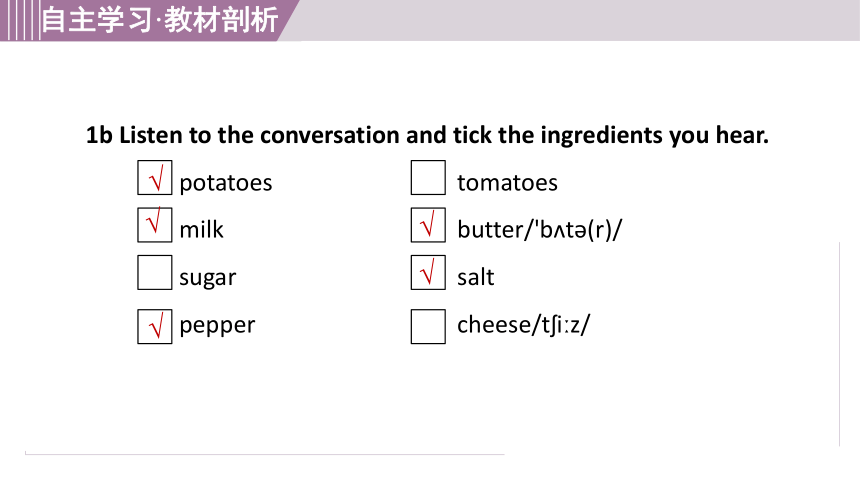This screenshot has height=484, width=860.
Task: Click the butter phonetic text label
Action: click(x=540, y=229)
